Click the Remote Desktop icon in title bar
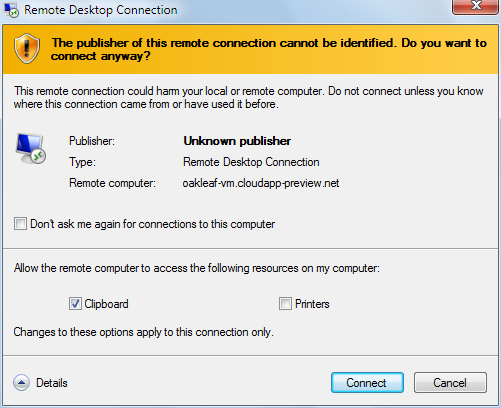 (11, 10)
